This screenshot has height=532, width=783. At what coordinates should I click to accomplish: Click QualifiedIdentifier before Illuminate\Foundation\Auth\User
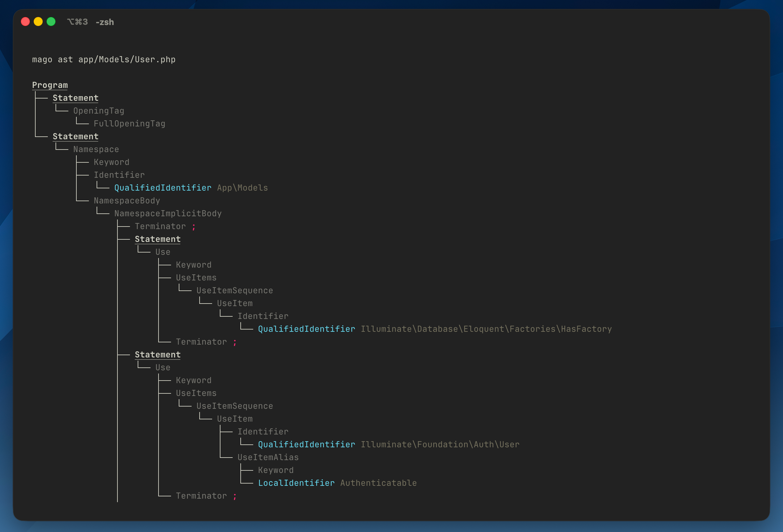(306, 444)
